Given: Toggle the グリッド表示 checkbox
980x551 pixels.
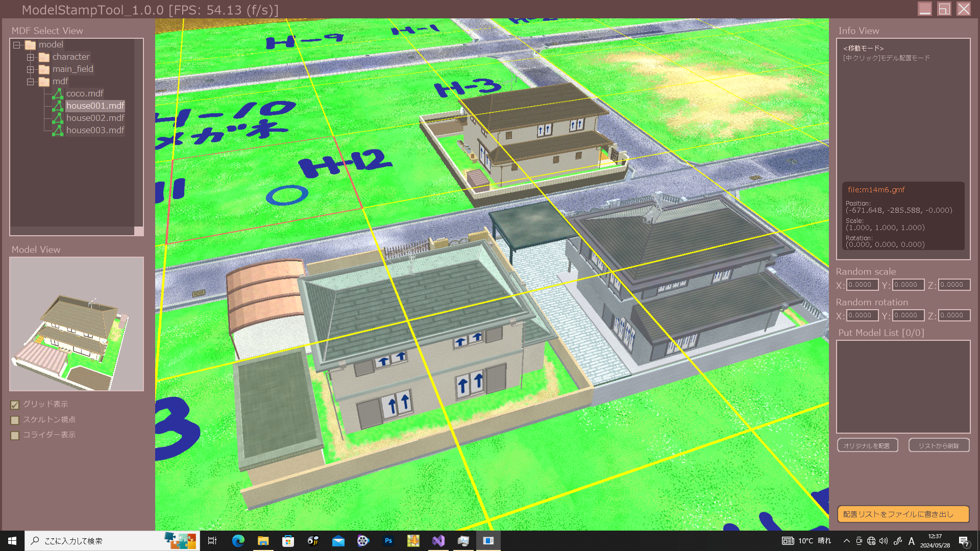Looking at the screenshot, I should pyautogui.click(x=15, y=405).
